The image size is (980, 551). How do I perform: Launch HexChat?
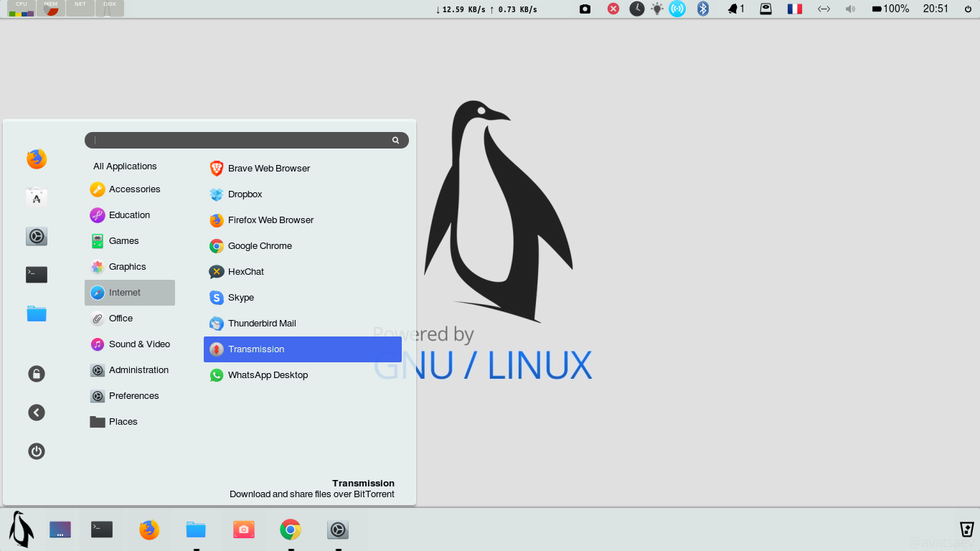303,272
